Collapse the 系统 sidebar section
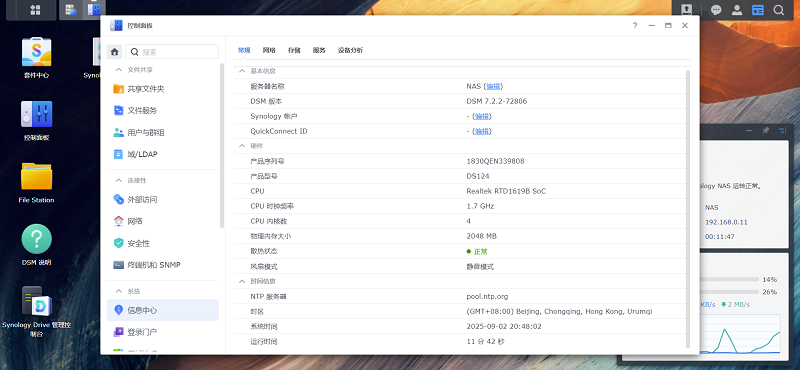800x370 pixels. coord(118,291)
